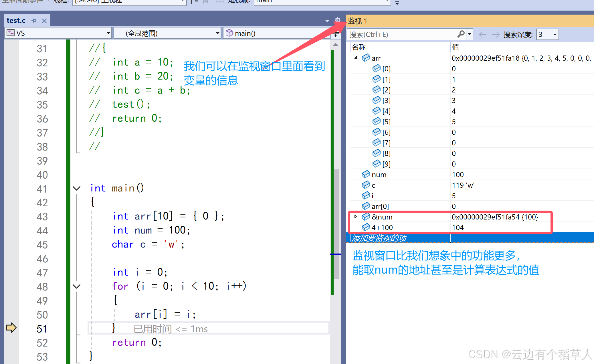Open editor settings gear icon

pyautogui.click(x=338, y=20)
